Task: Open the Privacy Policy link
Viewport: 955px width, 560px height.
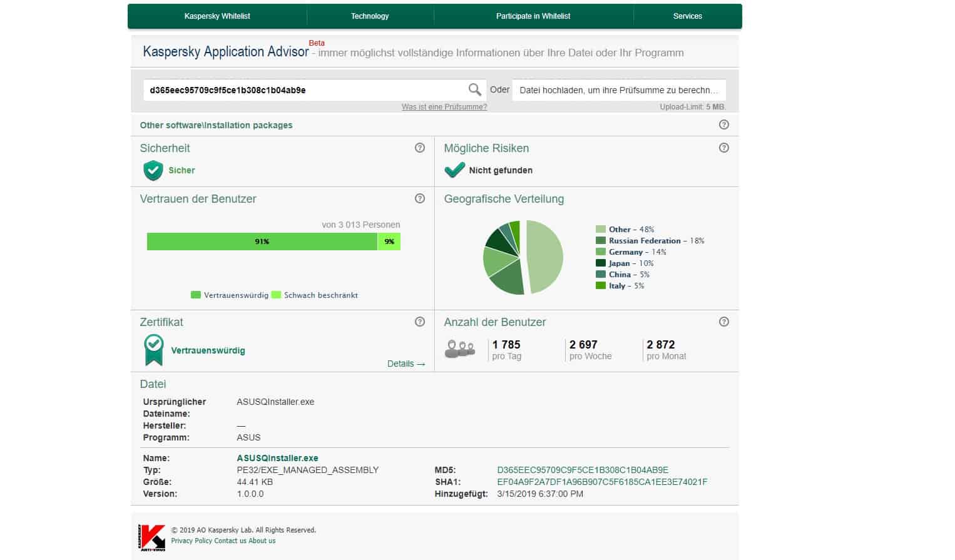Action: coord(192,541)
